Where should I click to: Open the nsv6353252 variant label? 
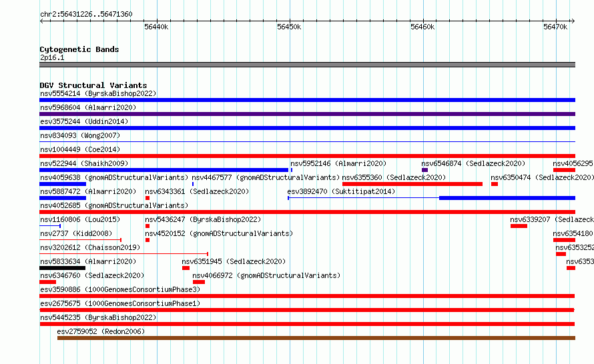click(574, 247)
